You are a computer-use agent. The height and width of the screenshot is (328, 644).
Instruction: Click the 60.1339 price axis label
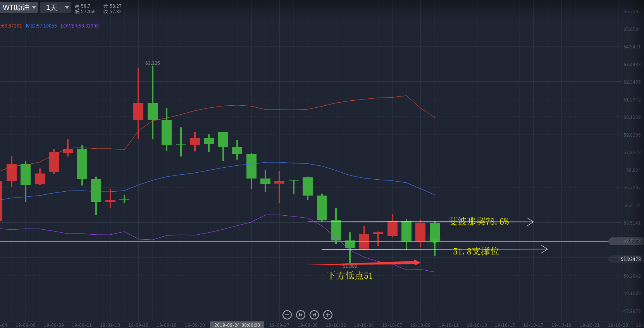632,117
